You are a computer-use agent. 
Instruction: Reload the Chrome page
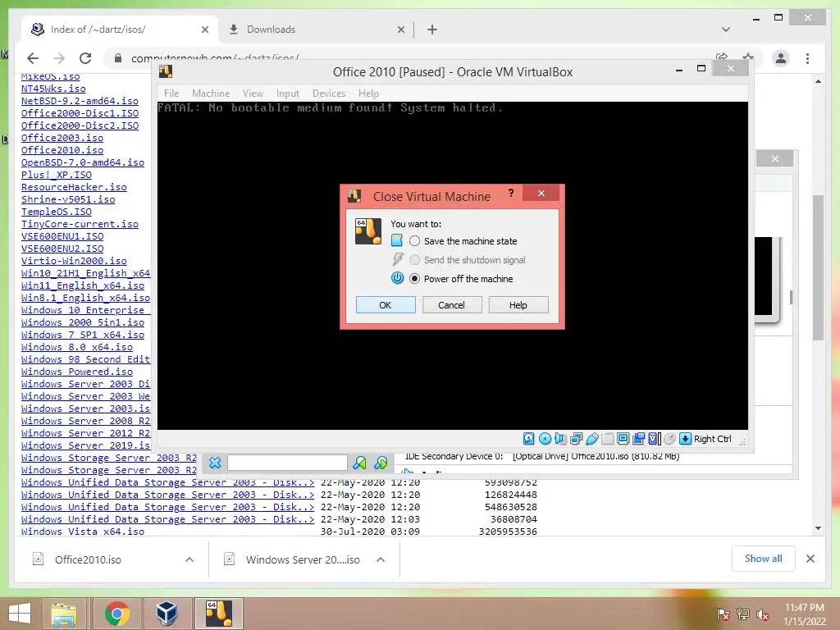click(85, 58)
